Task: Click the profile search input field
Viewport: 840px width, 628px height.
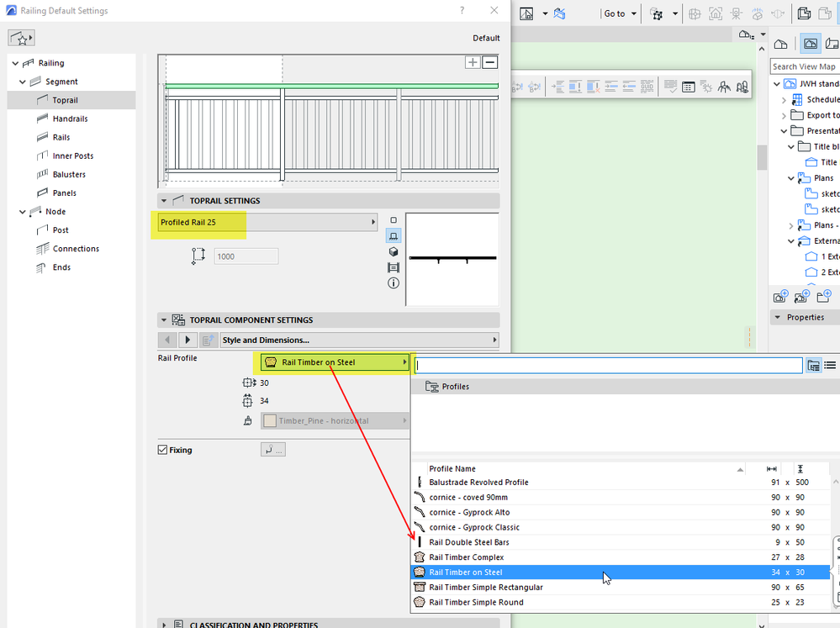Action: (x=609, y=366)
